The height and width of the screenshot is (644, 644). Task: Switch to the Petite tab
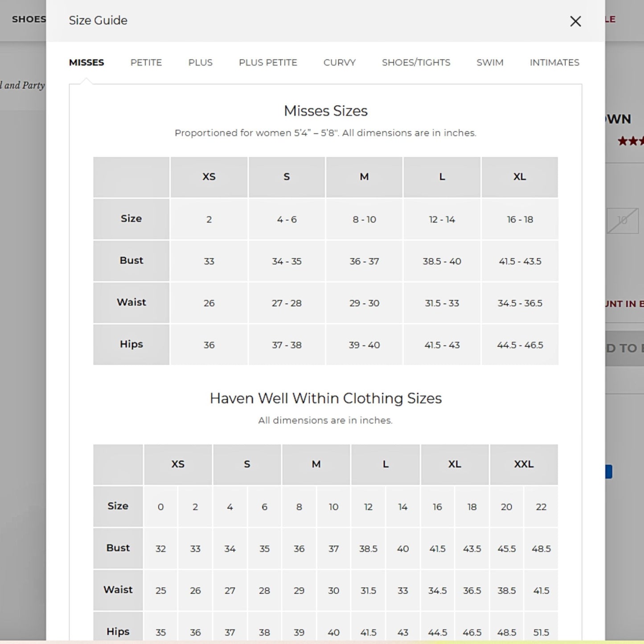pos(146,62)
